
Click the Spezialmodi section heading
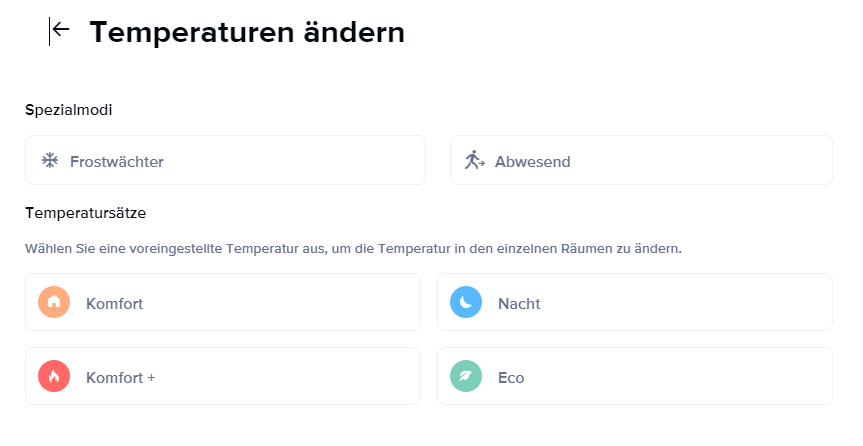pyautogui.click(x=69, y=110)
